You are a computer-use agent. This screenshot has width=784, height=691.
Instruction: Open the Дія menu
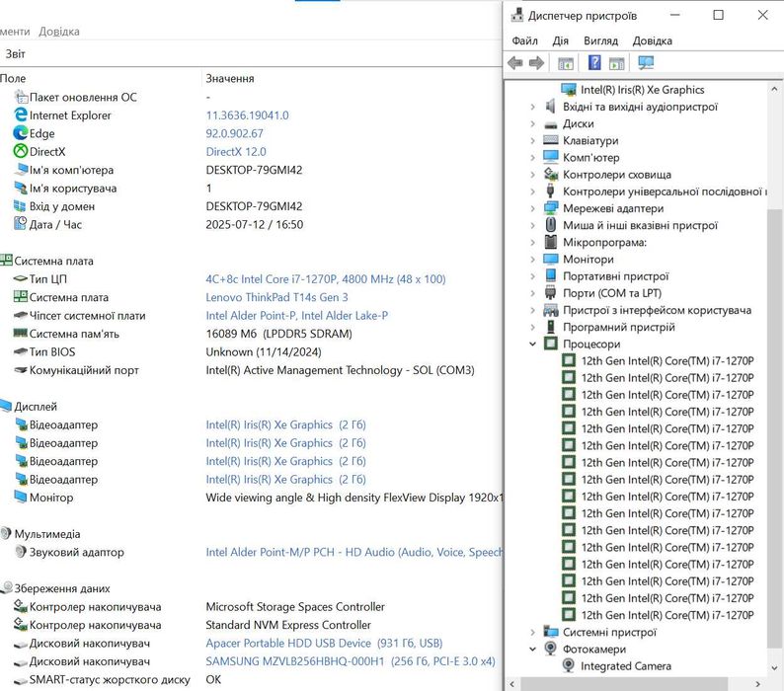[x=560, y=40]
